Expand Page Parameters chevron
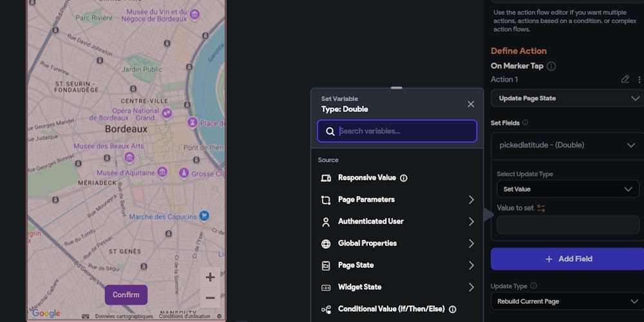 coord(471,200)
